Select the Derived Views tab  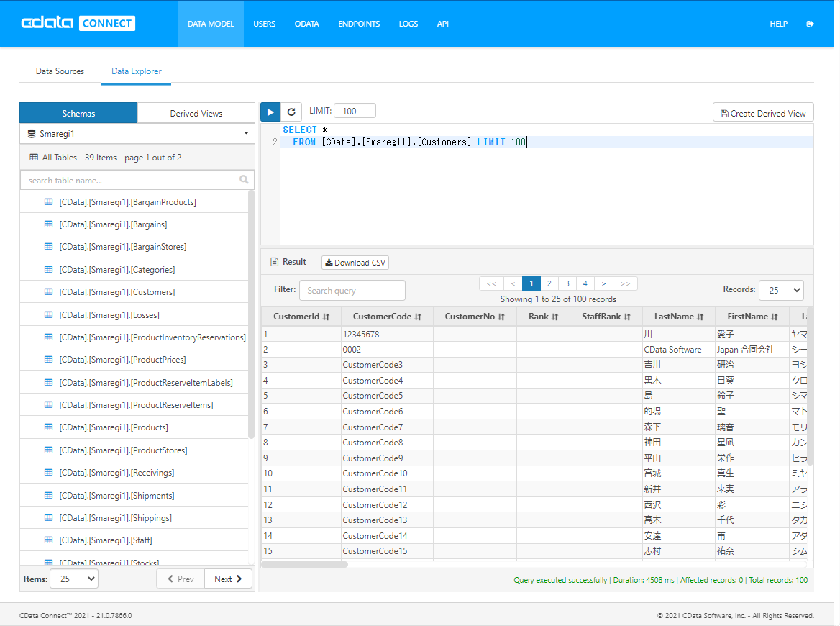[x=196, y=113]
